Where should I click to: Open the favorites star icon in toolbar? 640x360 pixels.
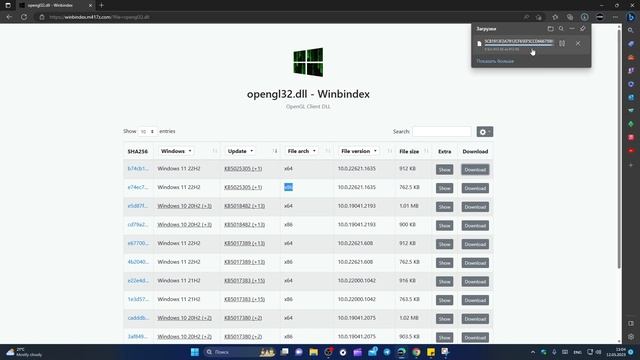[555, 17]
